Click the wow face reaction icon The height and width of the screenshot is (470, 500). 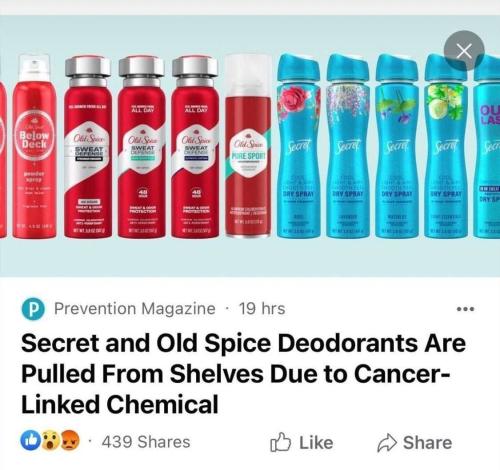click(51, 441)
